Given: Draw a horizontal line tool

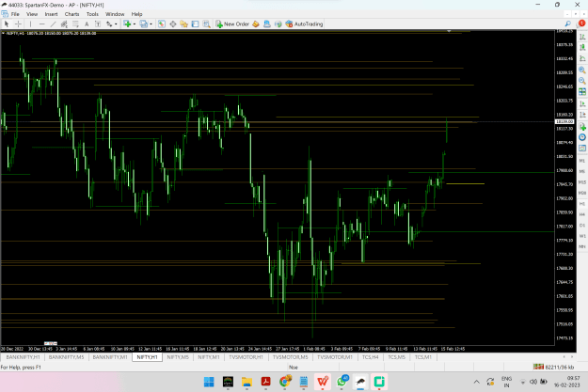Looking at the screenshot, I should click(42, 24).
